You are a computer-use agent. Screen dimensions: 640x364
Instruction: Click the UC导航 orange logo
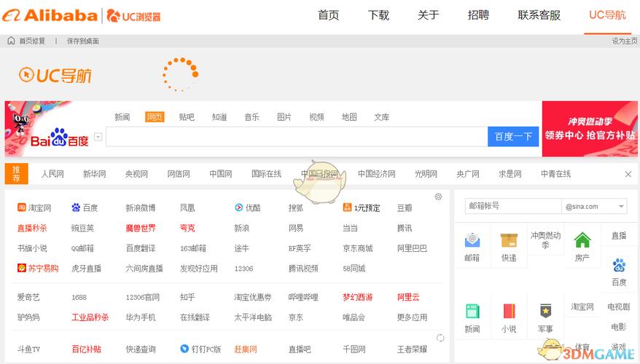[55, 75]
